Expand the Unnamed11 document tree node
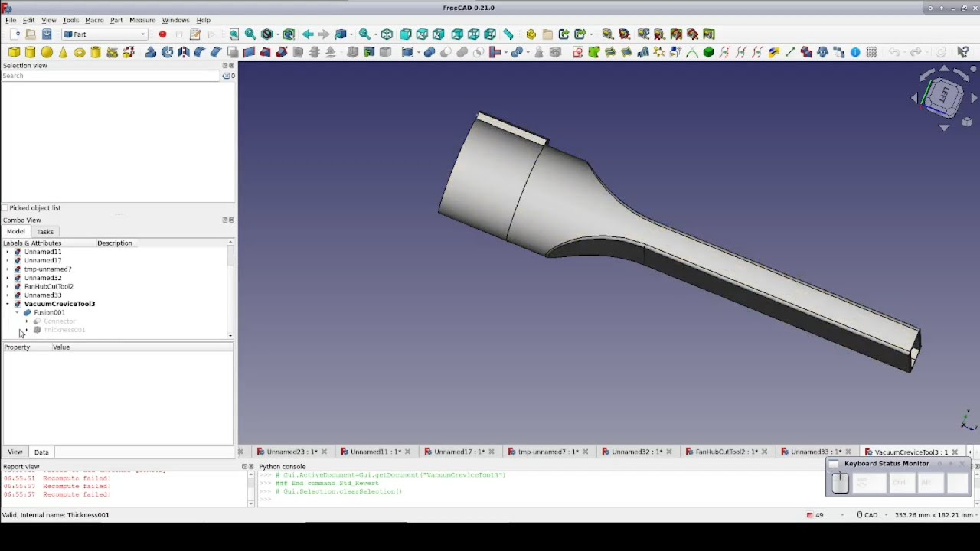This screenshot has height=551, width=980. coord(8,252)
